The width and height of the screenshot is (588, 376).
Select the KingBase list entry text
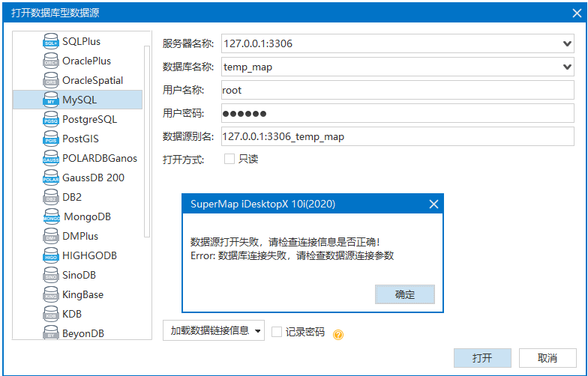(82, 294)
